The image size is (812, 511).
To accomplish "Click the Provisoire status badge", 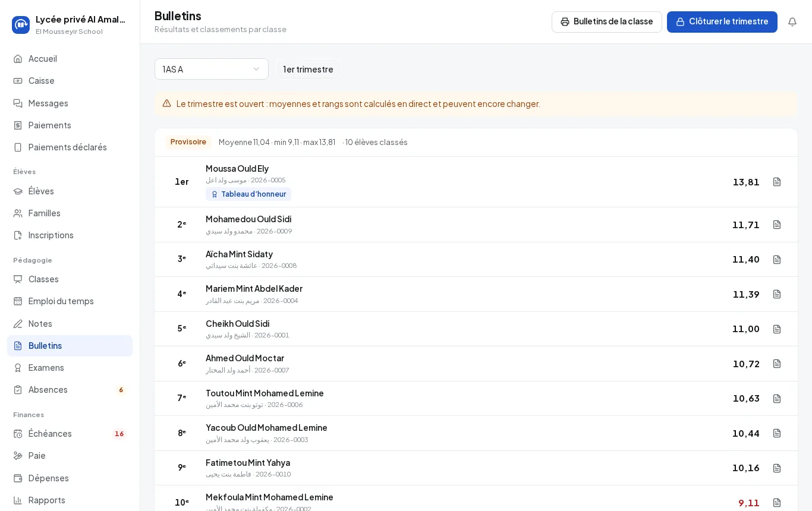I will [x=188, y=142].
